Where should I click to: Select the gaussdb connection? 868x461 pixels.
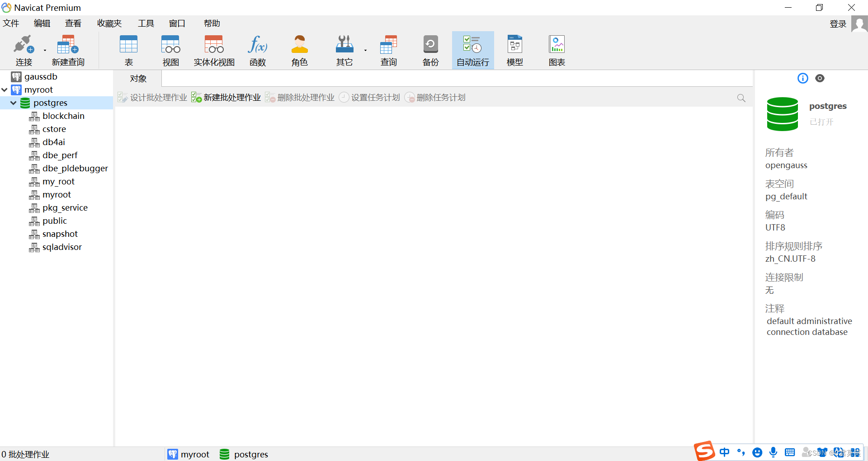(x=41, y=76)
